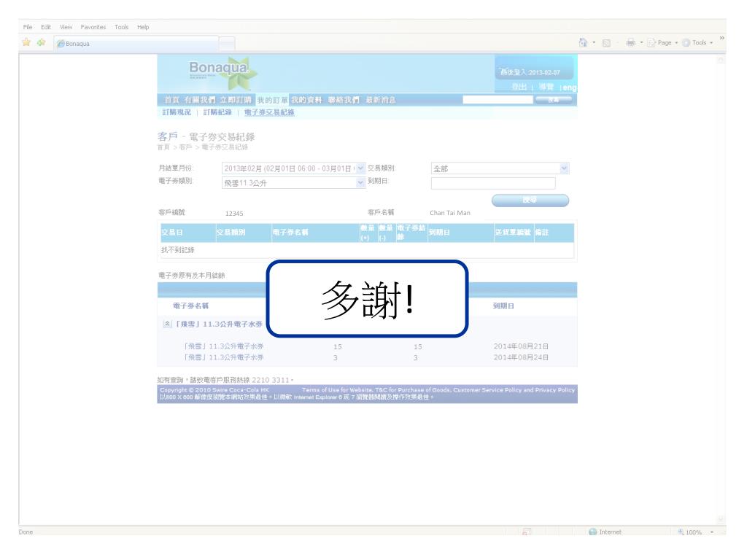Image resolution: width=747 pixels, height=560 pixels.
Task: Click the popup blocker icon in status bar
Action: tap(527, 532)
